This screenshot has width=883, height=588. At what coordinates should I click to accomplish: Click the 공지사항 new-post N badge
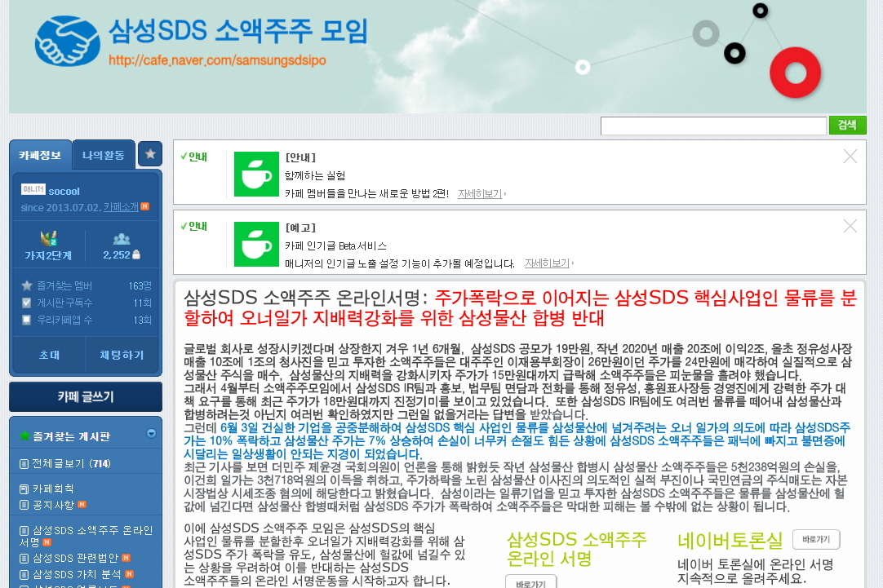(x=82, y=504)
